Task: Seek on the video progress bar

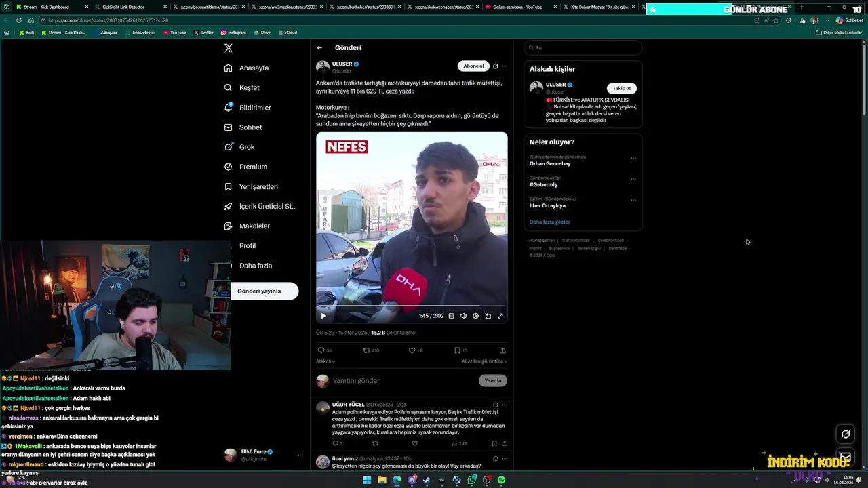Action: pyautogui.click(x=412, y=307)
